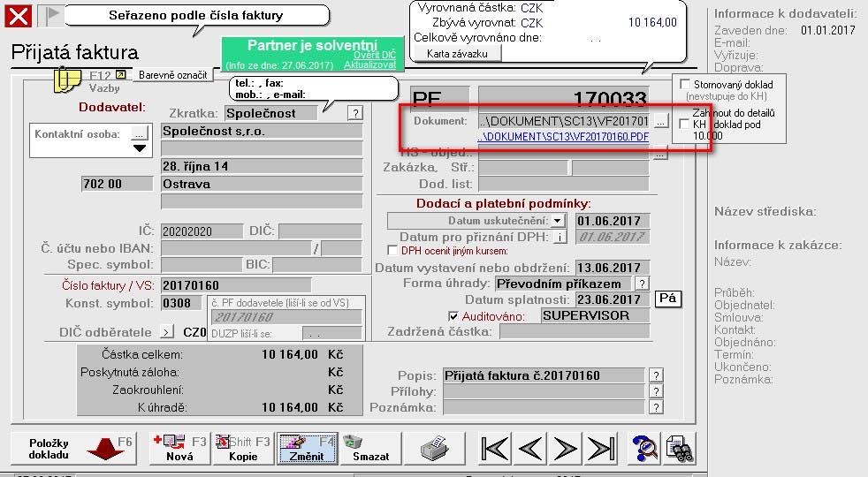Enable DPH ocenit jiným kursem checkbox
868x477 pixels.
tap(392, 251)
